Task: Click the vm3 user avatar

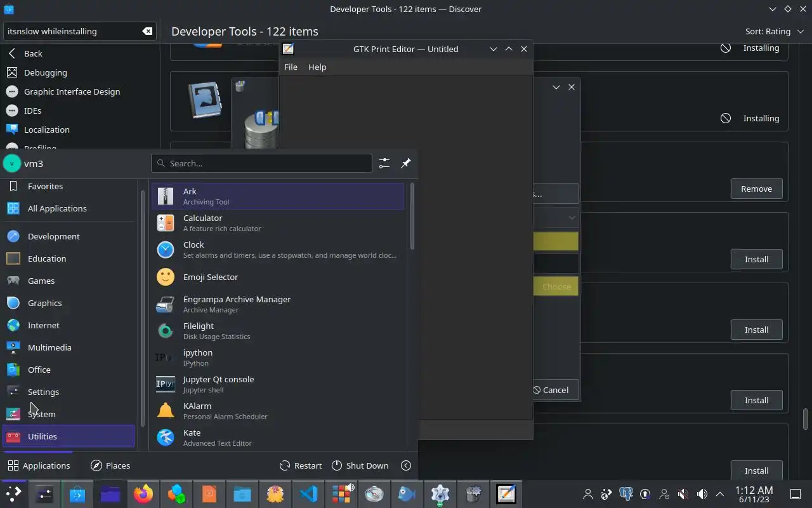Action: (12, 163)
